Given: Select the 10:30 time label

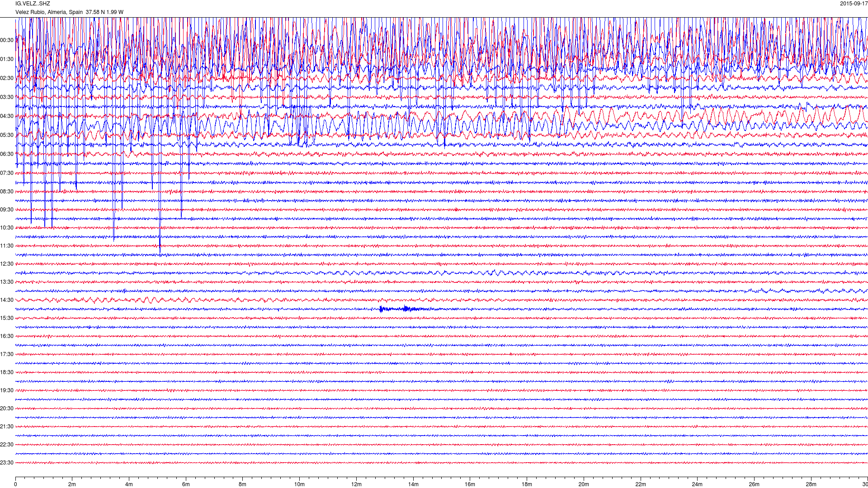Looking at the screenshot, I should [x=7, y=228].
